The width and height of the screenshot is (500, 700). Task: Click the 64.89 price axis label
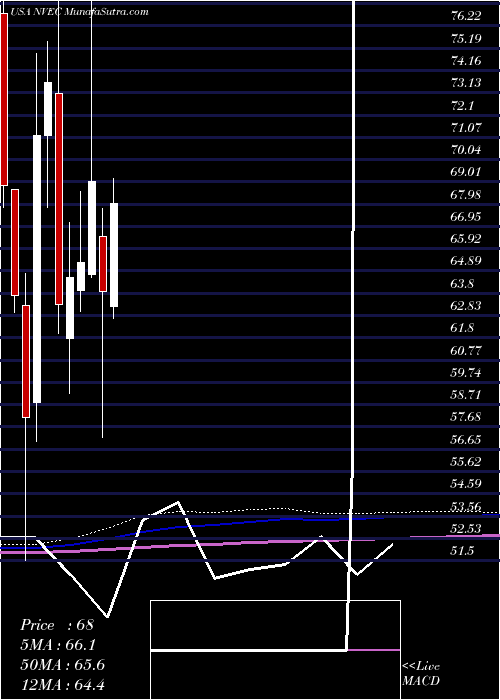[x=466, y=261]
